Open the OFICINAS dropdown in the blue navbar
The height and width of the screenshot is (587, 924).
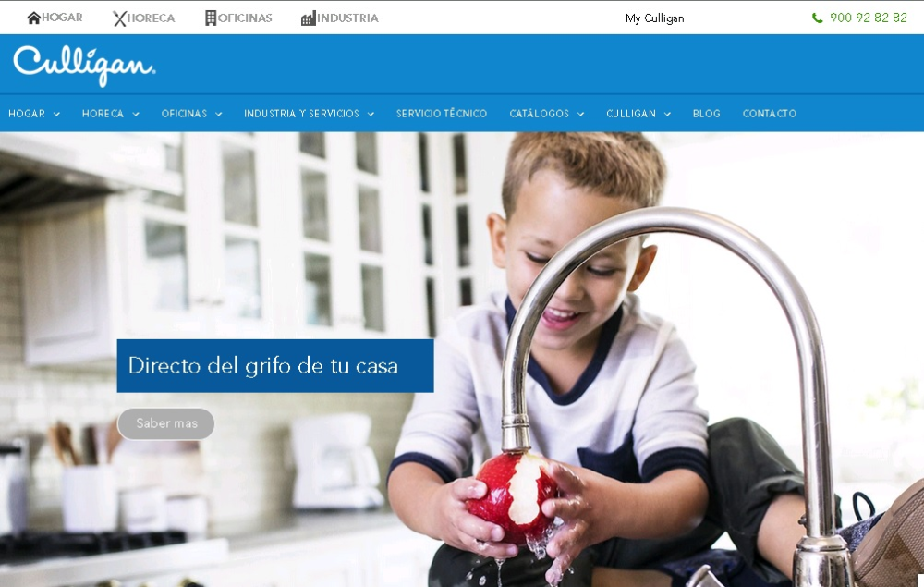[219, 115]
